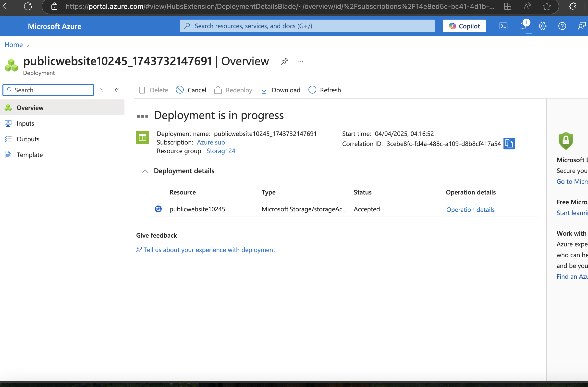Focus the sidebar Search field
588x387 pixels.
[x=49, y=90]
